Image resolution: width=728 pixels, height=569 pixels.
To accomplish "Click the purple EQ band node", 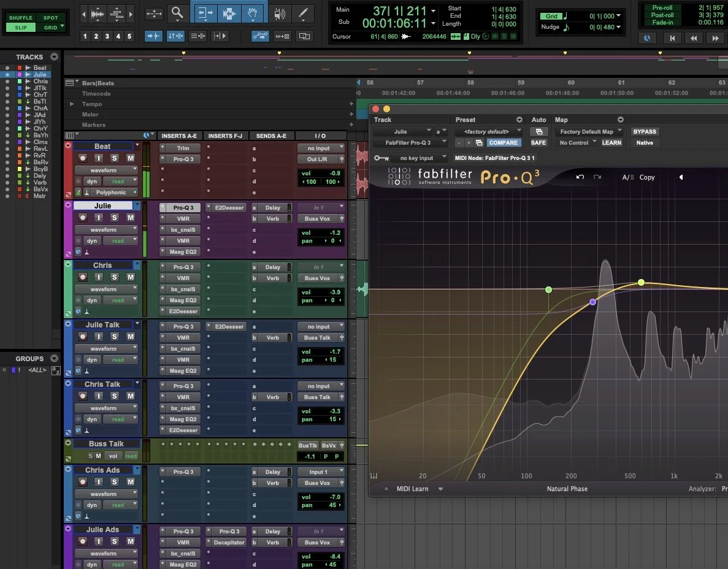I will pyautogui.click(x=592, y=302).
